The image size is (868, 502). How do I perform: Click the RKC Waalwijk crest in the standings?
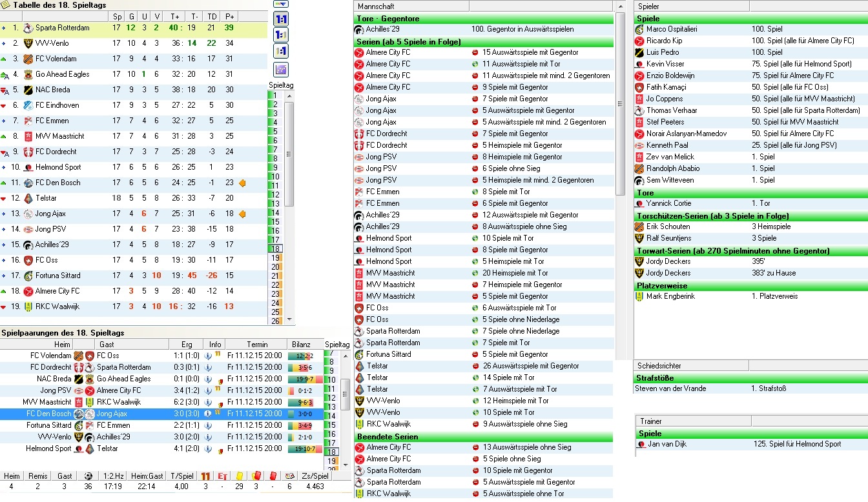28,307
